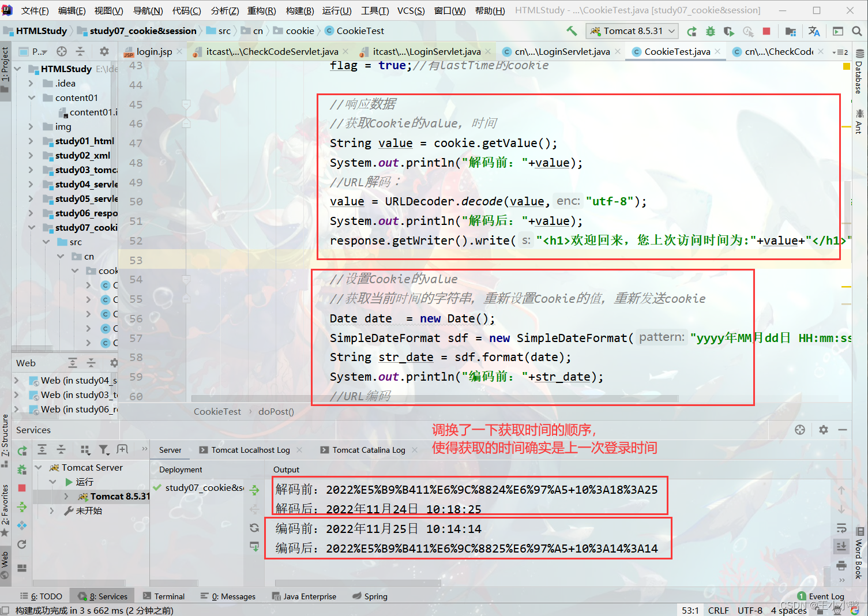The image size is (868, 616).
Task: Open the Java Enterprise tool window
Action: [x=304, y=596]
